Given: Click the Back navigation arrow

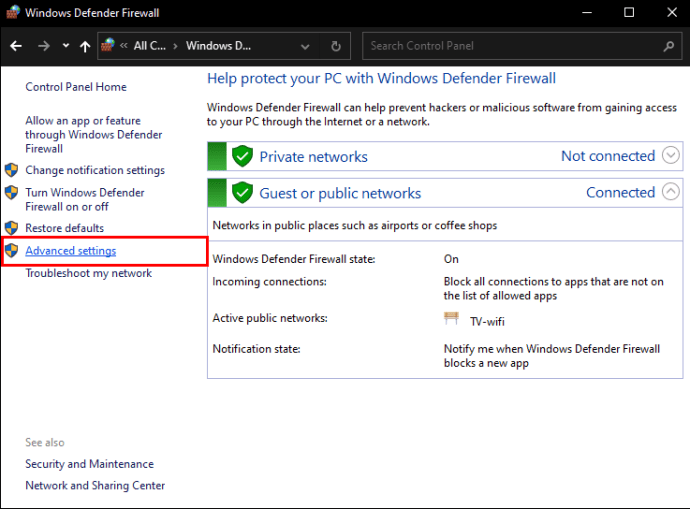Looking at the screenshot, I should (x=16, y=46).
